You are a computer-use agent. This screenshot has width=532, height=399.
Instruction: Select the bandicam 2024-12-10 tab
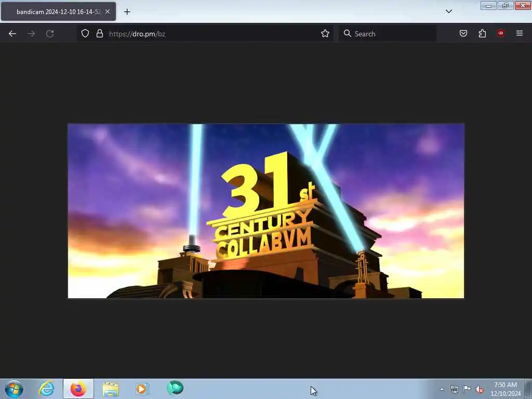(x=58, y=11)
